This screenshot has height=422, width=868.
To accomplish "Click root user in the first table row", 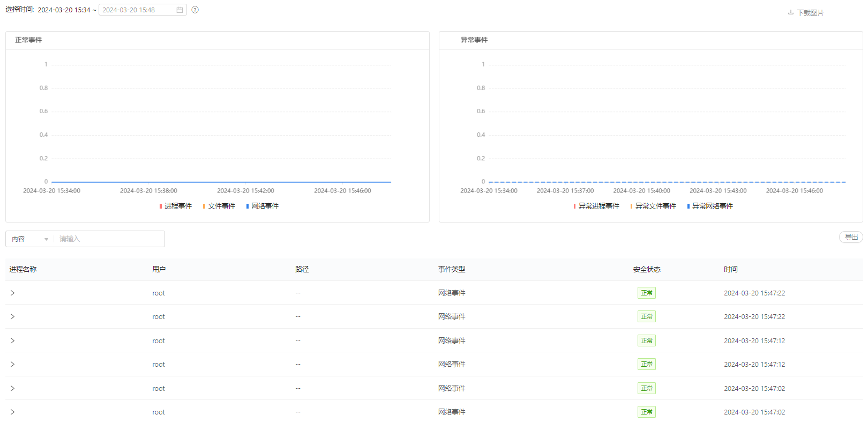I will pyautogui.click(x=159, y=293).
